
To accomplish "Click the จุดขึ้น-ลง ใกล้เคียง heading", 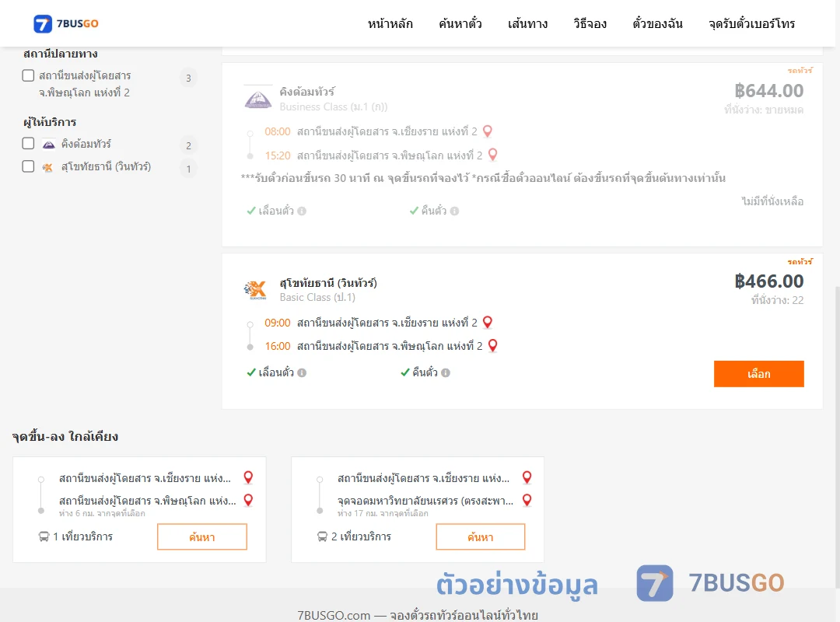I will pyautogui.click(x=65, y=437).
